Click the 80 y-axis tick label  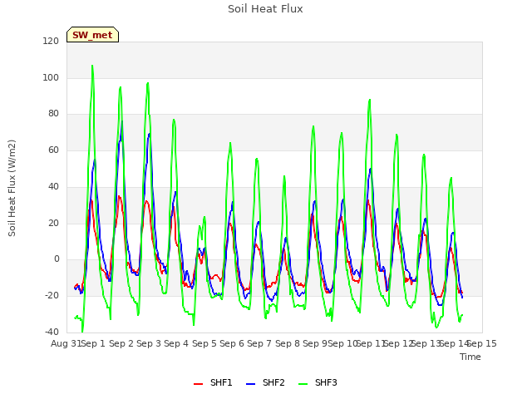click(x=53, y=114)
